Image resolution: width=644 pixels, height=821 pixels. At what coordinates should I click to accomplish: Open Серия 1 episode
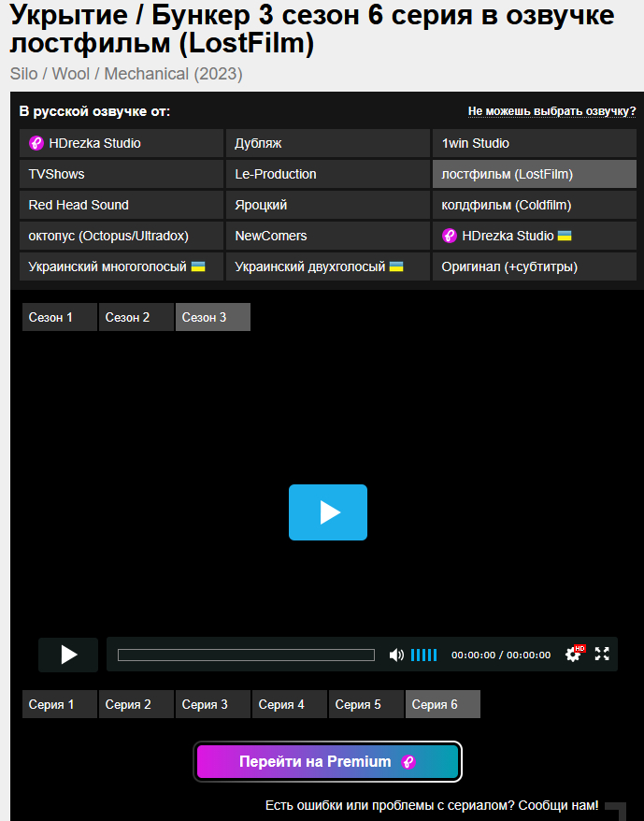pyautogui.click(x=60, y=704)
